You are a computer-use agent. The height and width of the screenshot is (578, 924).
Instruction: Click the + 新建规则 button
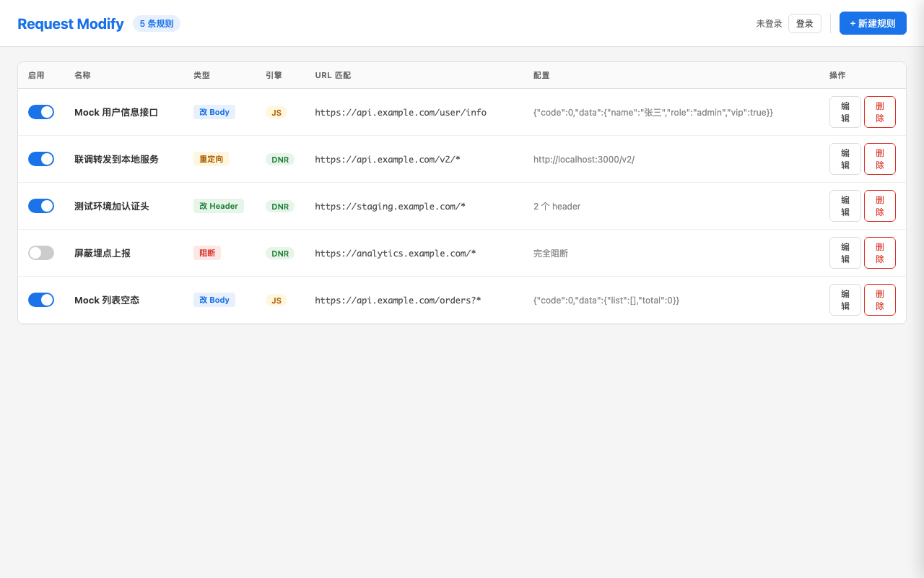point(873,23)
